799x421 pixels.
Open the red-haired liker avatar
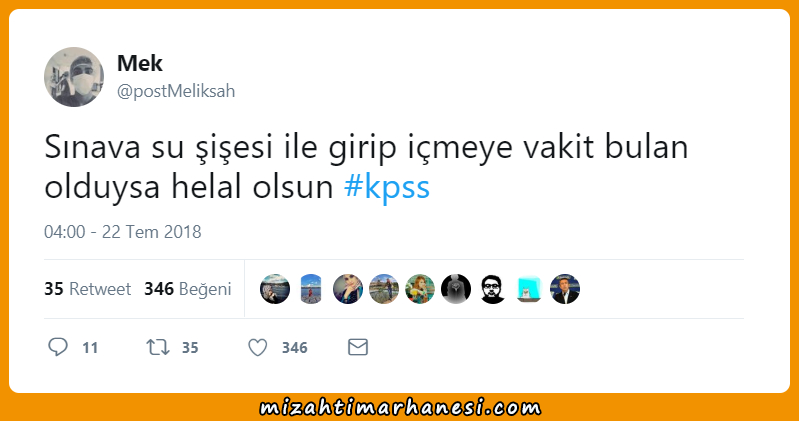point(420,289)
